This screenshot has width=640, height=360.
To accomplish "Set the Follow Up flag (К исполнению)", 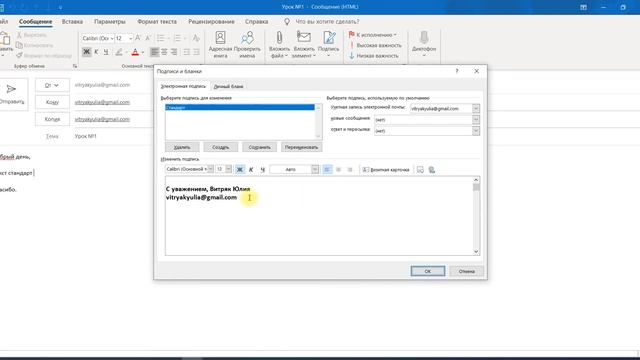I will [373, 35].
